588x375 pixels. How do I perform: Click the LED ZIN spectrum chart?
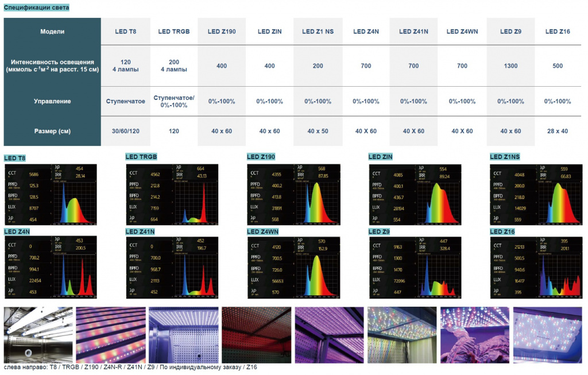[415, 194]
